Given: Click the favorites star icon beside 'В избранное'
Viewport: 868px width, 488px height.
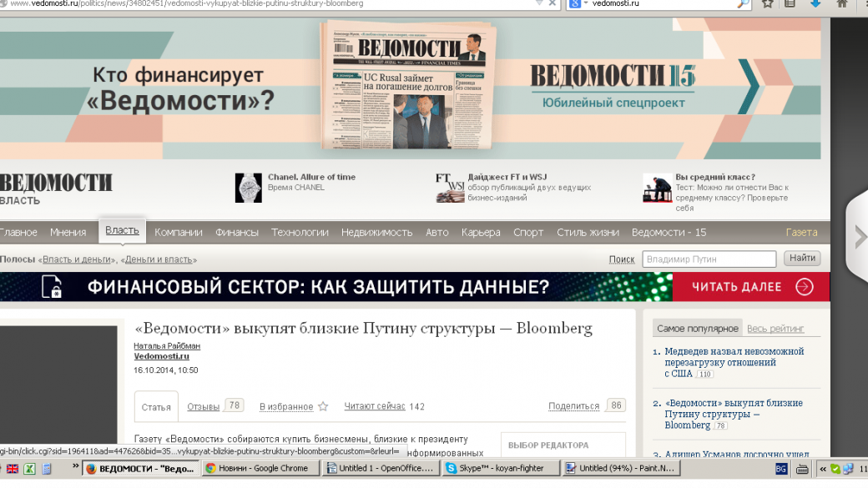Looking at the screenshot, I should pos(323,407).
